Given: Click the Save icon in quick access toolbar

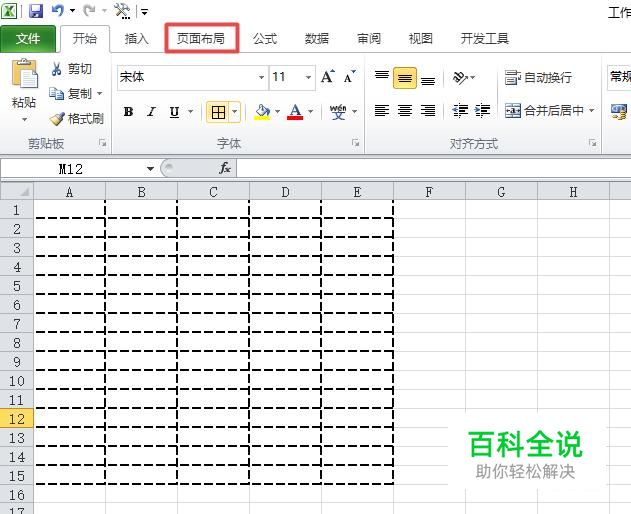Looking at the screenshot, I should [x=36, y=10].
